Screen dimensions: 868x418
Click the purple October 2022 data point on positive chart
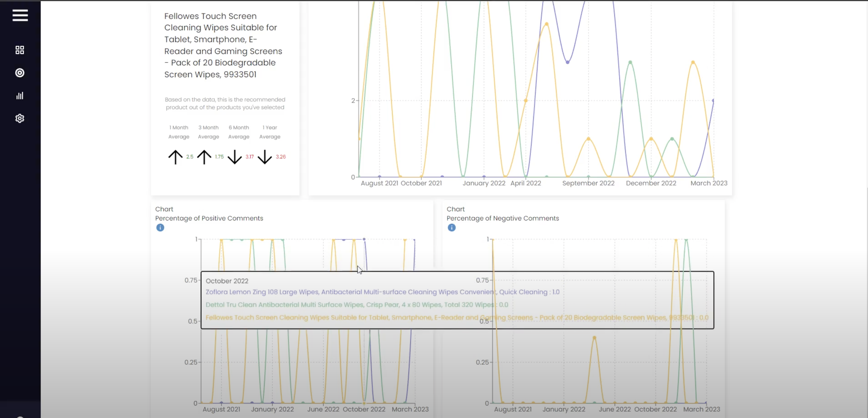(364, 239)
